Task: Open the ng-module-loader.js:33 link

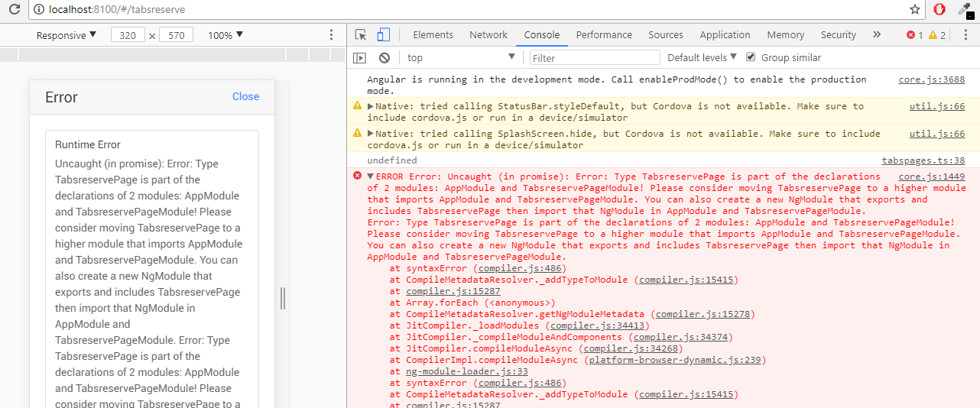Action: point(467,371)
